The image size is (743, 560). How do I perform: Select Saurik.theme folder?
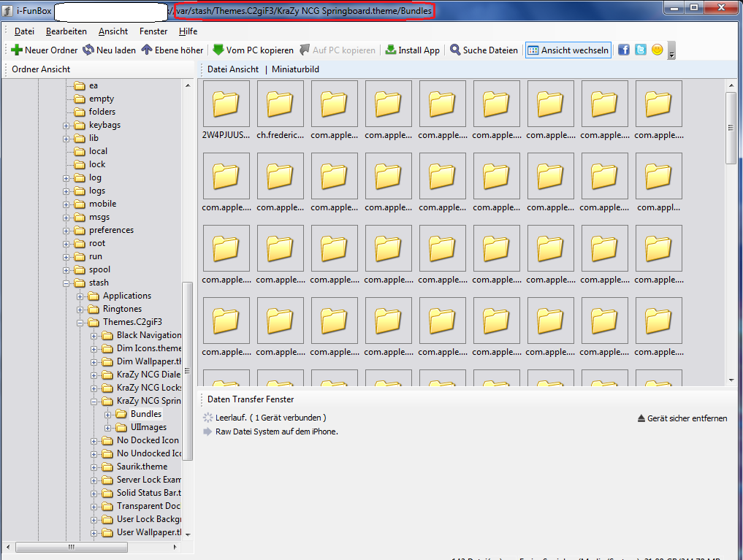pyautogui.click(x=142, y=467)
